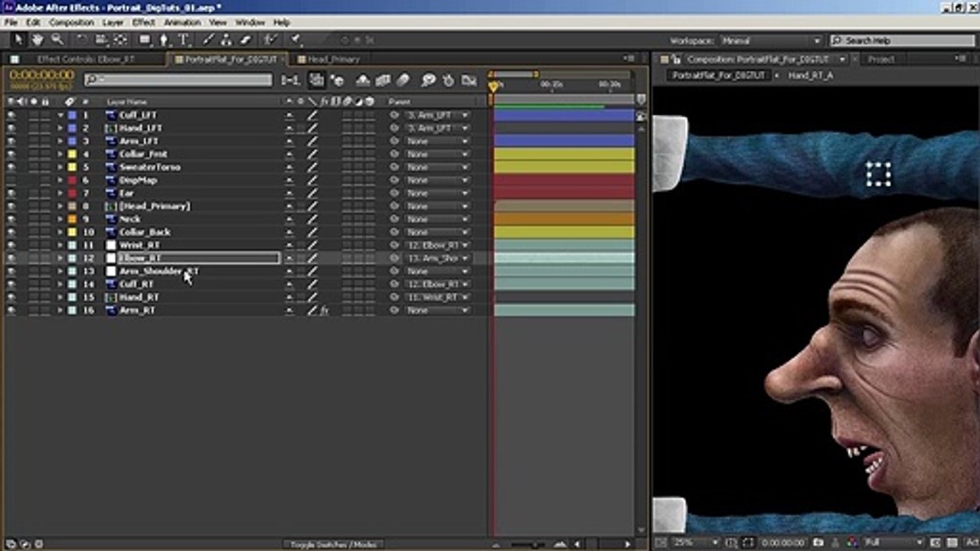Open the Workspace Minimal dropdown
The height and width of the screenshot is (551, 980).
(770, 41)
